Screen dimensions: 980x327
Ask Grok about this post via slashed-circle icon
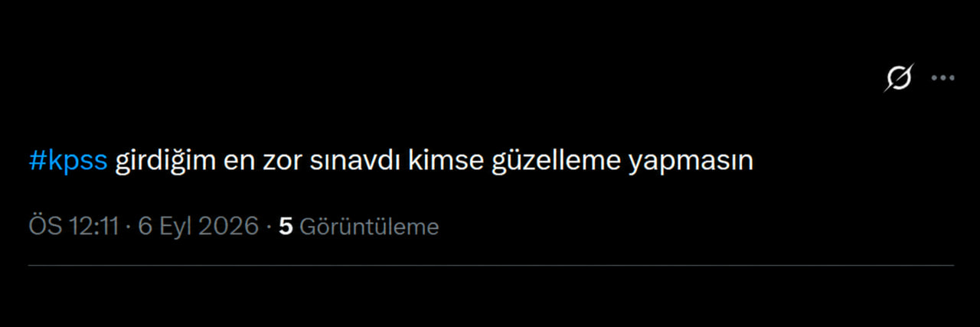[x=899, y=78]
